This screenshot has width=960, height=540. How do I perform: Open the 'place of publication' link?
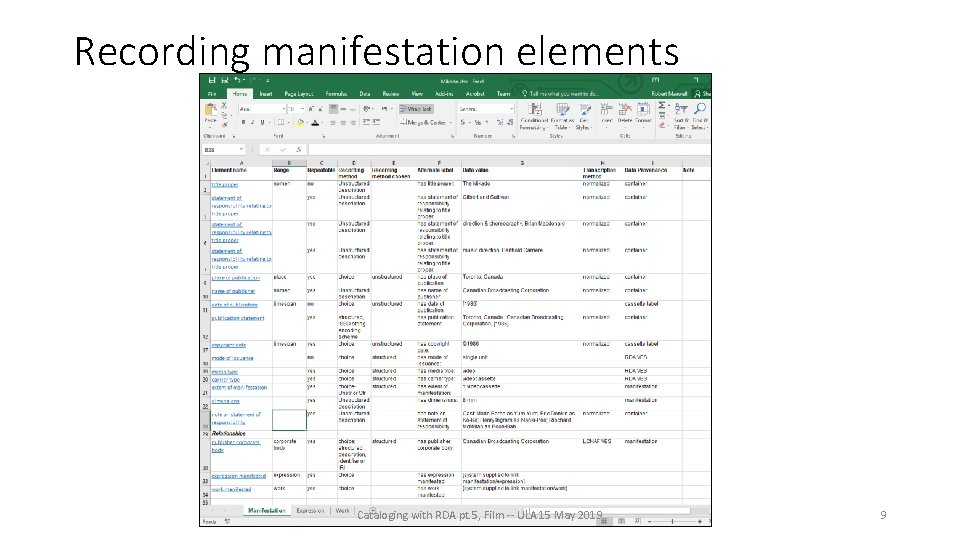click(x=236, y=278)
